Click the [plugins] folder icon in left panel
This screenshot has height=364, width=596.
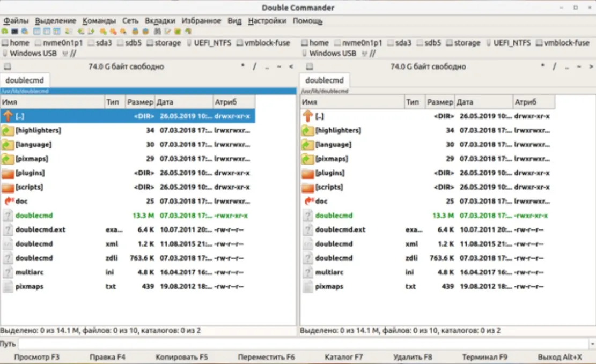click(x=8, y=173)
